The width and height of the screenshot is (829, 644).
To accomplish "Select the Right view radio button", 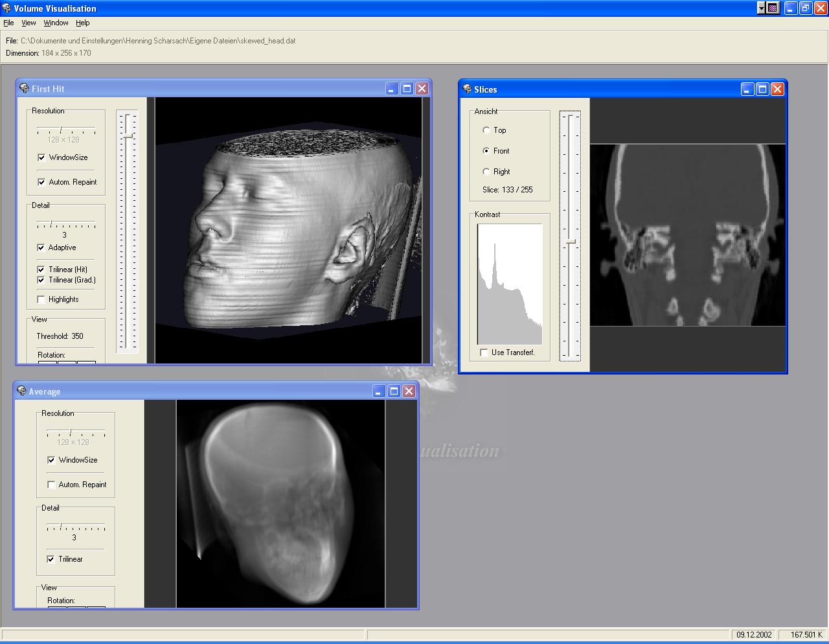I will click(x=486, y=172).
